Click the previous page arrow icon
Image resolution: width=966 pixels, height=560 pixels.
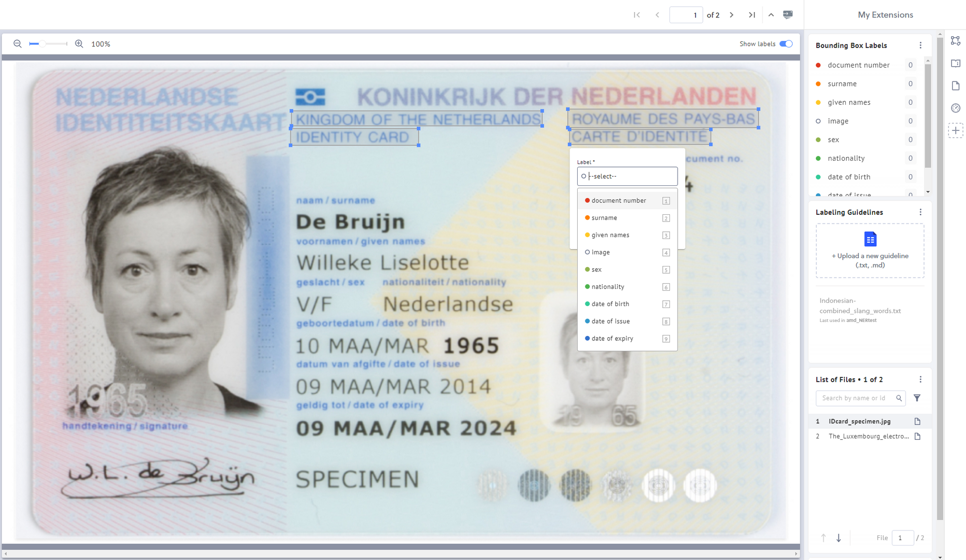(x=656, y=14)
